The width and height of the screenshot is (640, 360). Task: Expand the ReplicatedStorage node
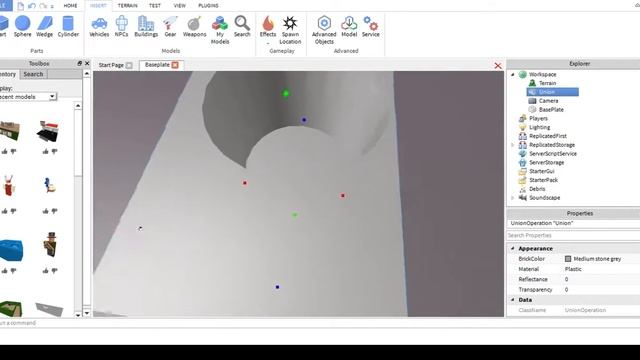coord(513,145)
